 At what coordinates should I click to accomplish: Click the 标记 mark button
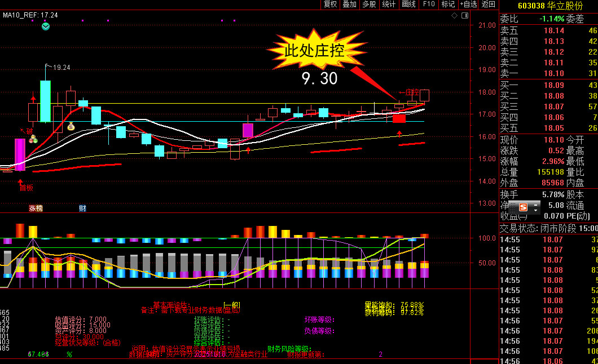point(448,5)
